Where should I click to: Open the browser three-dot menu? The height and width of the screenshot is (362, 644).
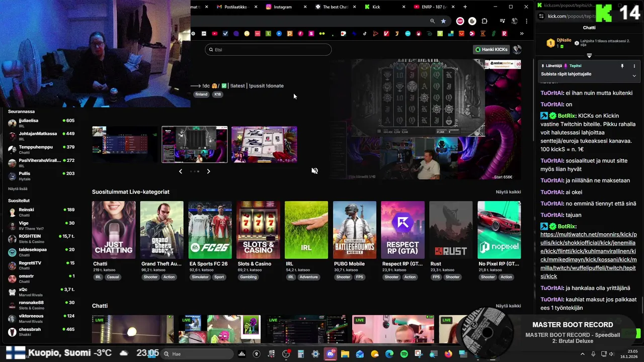(x=526, y=21)
